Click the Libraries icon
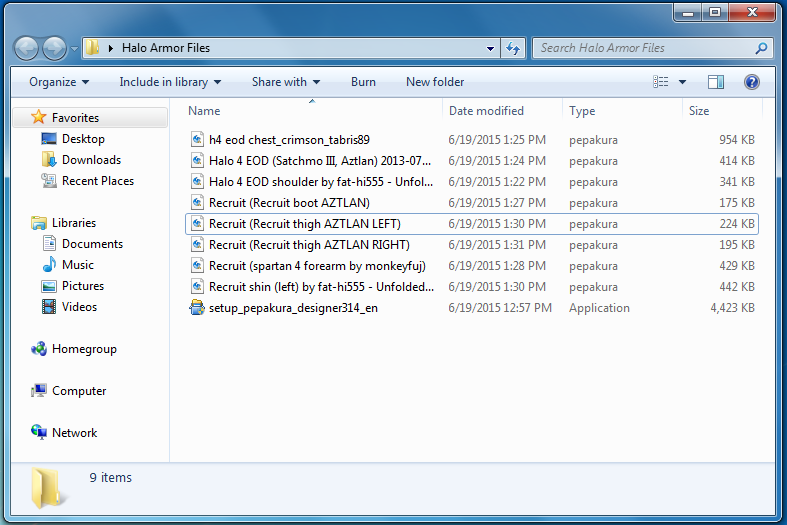 pos(39,223)
